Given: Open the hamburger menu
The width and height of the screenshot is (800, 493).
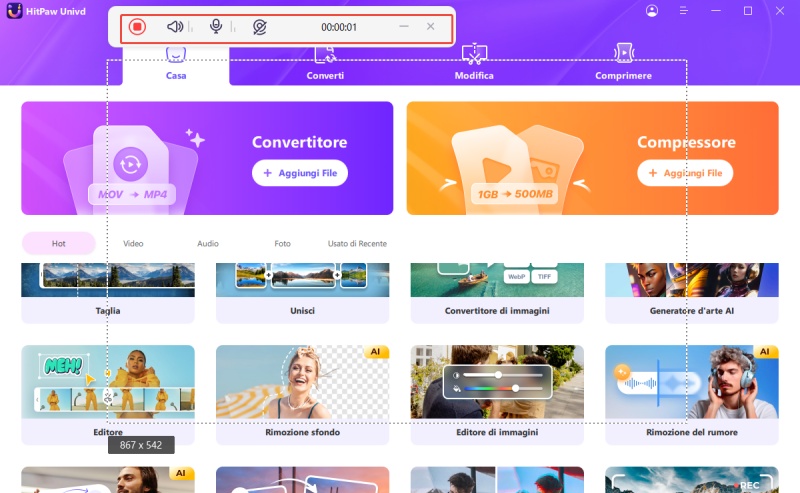Looking at the screenshot, I should (x=684, y=11).
